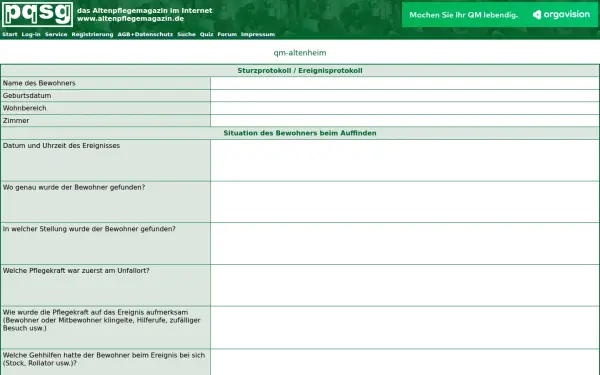Go to the Start page
This screenshot has width=600, height=375.
(x=10, y=34)
